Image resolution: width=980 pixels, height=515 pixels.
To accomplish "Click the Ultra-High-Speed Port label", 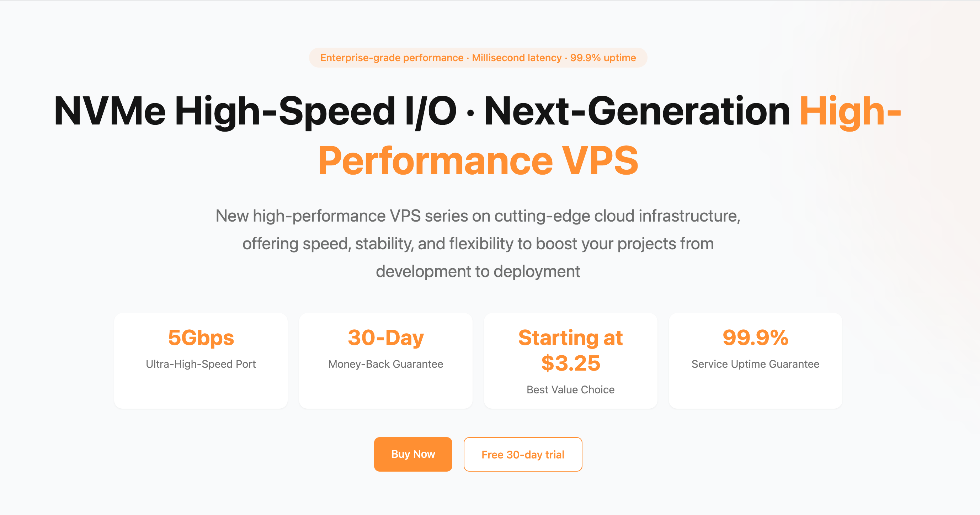I will 201,364.
